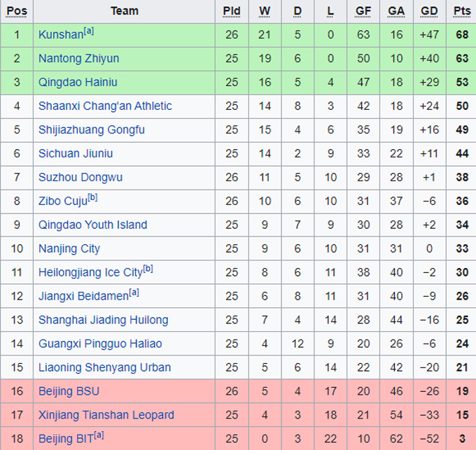
Task: Click the Zibo Cuju link
Action: tap(62, 202)
